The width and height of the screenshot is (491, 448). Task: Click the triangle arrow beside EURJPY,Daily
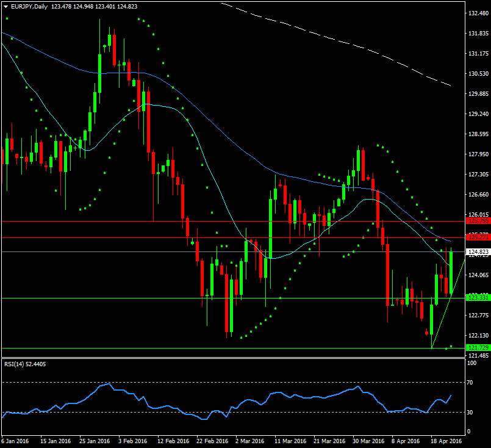point(6,6)
